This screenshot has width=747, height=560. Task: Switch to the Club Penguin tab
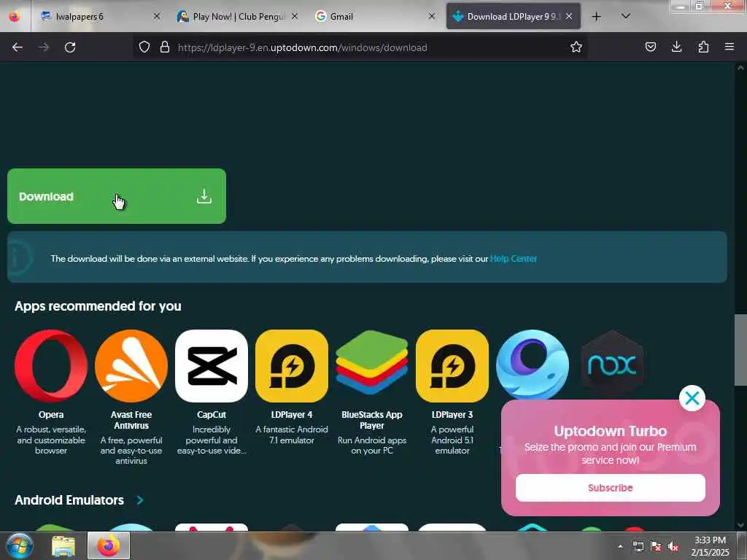[237, 17]
